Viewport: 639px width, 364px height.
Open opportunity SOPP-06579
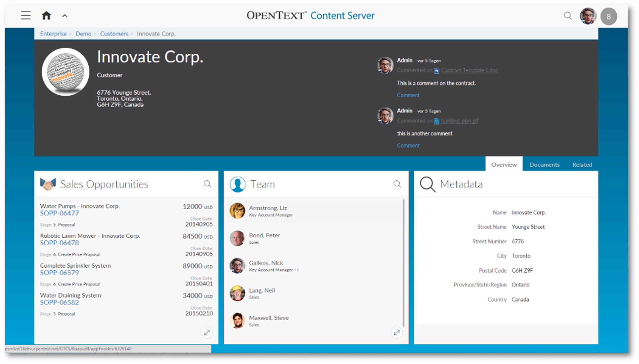point(59,272)
